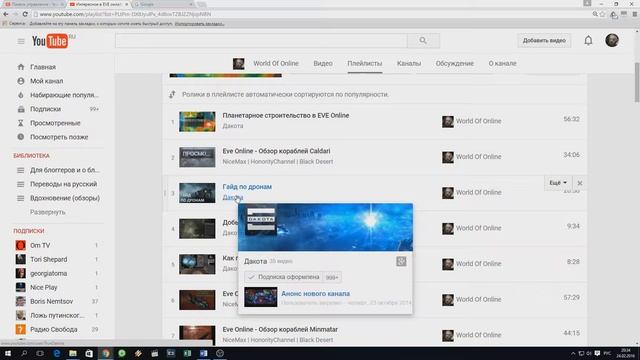Click the thumbnail of video 4
This screenshot has width=640, height=360.
[197, 229]
